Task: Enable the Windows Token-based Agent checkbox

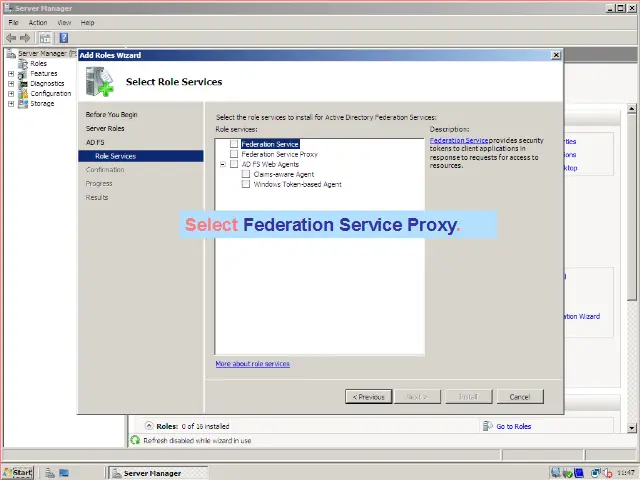Action: 246,184
